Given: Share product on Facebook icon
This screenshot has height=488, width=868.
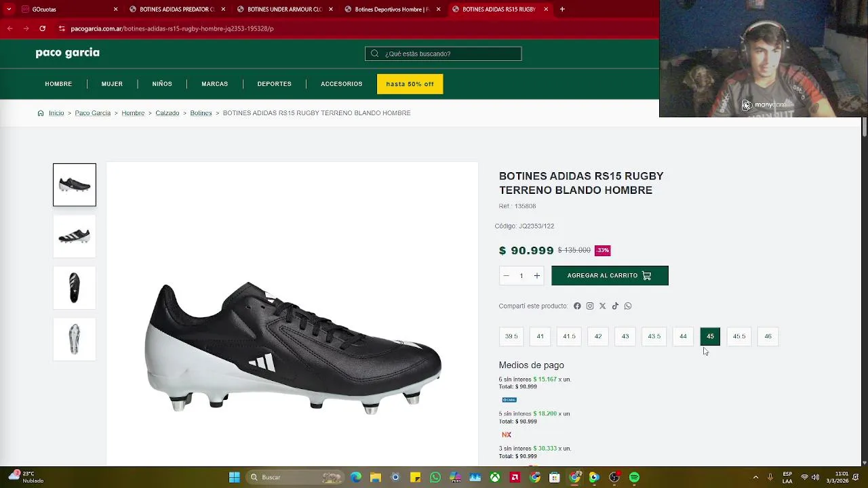Looking at the screenshot, I should pyautogui.click(x=577, y=306).
